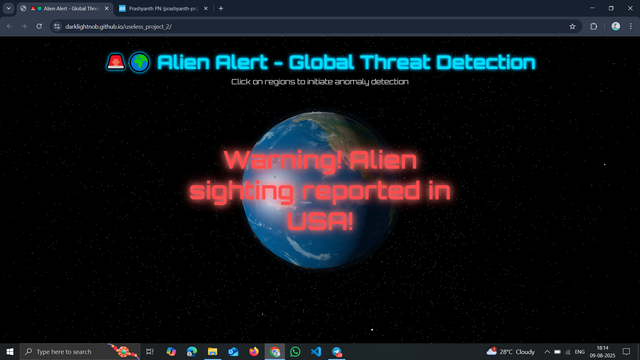Open Chrome from taskbar
Screen dimensions: 640x360
pyautogui.click(x=275, y=351)
